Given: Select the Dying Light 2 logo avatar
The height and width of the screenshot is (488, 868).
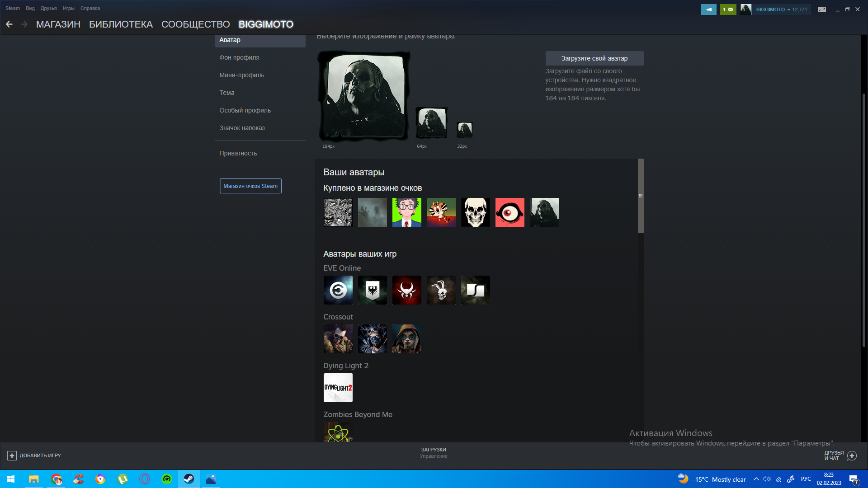Looking at the screenshot, I should [338, 388].
